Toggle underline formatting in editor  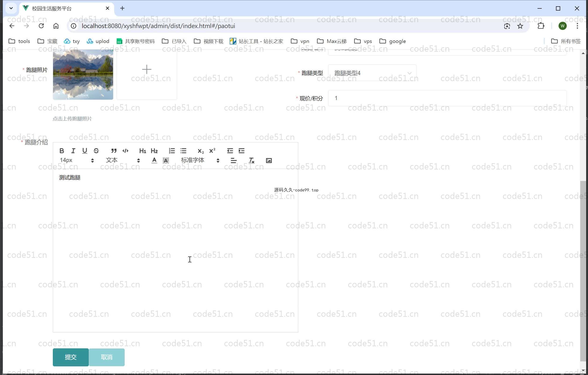(x=85, y=151)
